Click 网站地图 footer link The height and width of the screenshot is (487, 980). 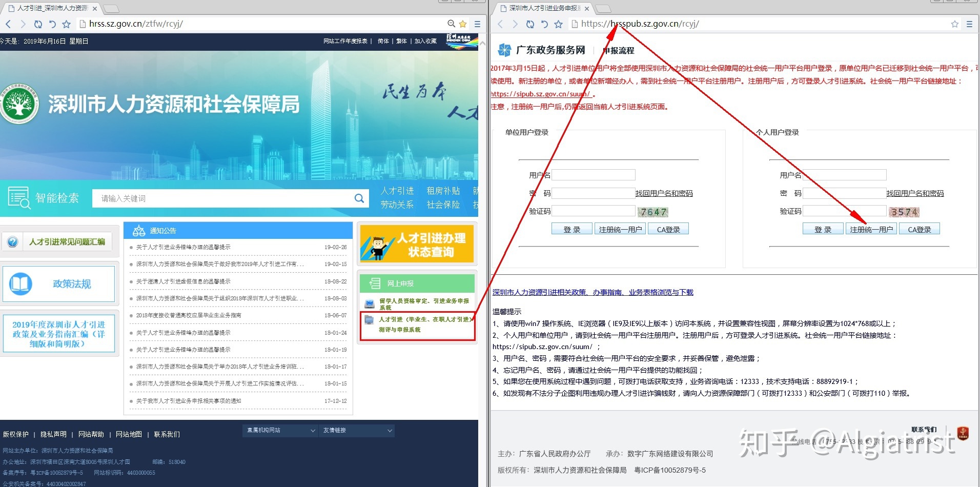point(129,434)
